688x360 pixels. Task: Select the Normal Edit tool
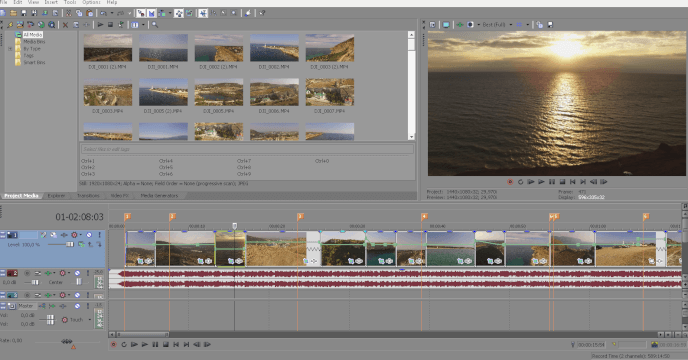pos(203,13)
